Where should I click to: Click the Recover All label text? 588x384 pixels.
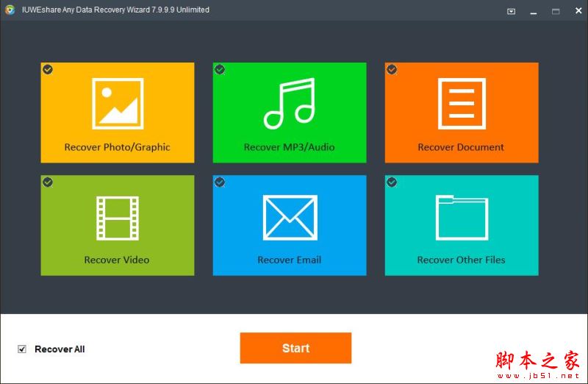coord(60,349)
